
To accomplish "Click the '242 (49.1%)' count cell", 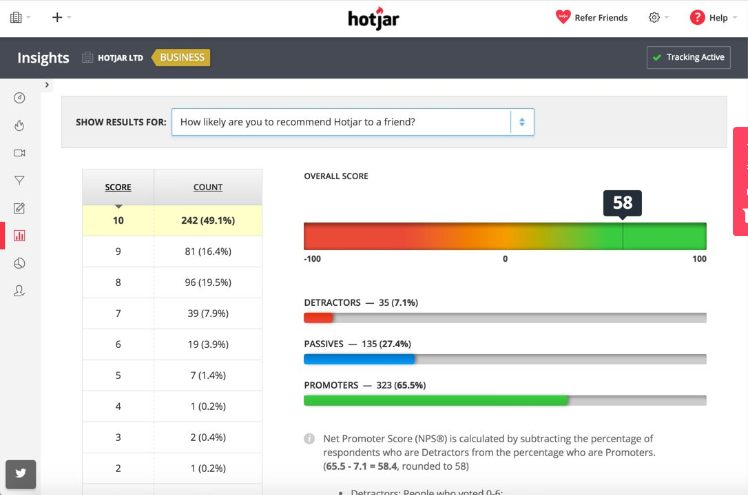I will 208,220.
